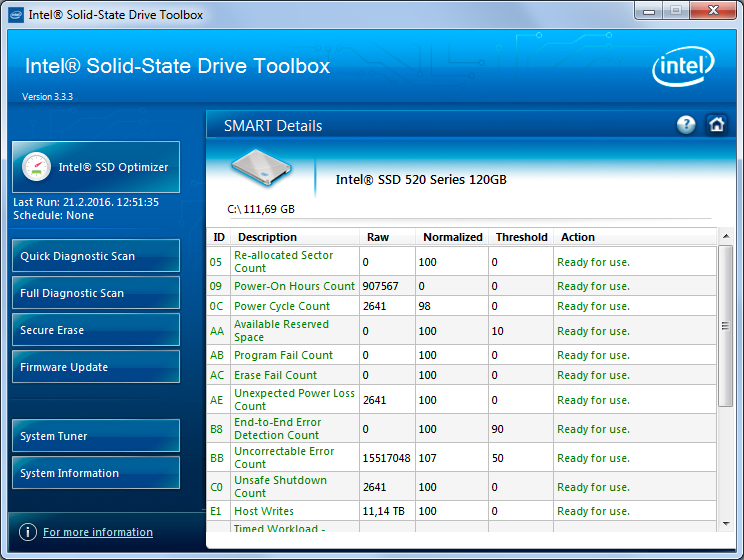Click the Normalized column header

453,237
